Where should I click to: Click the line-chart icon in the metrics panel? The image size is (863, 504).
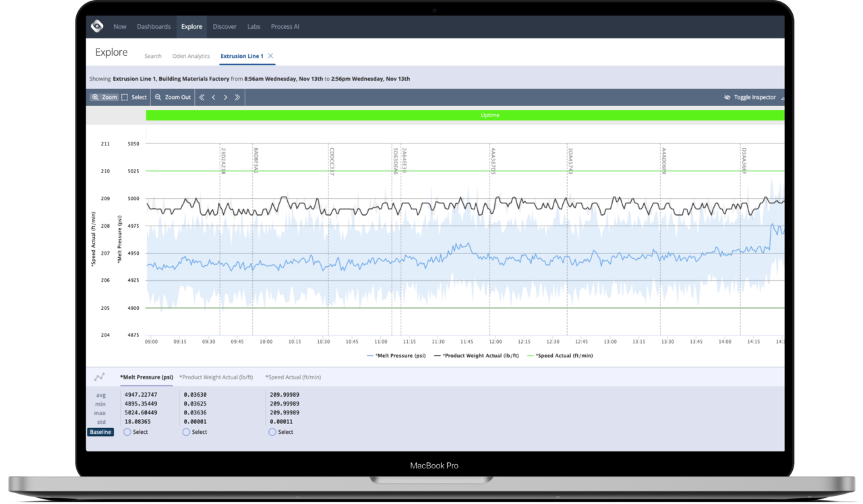(x=100, y=377)
